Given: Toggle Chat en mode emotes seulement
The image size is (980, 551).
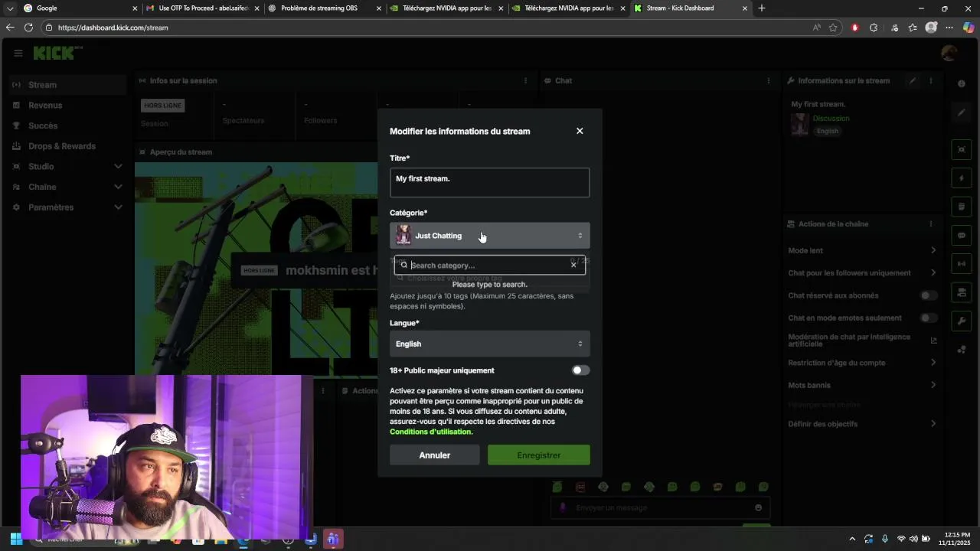Looking at the screenshot, I should 929,318.
